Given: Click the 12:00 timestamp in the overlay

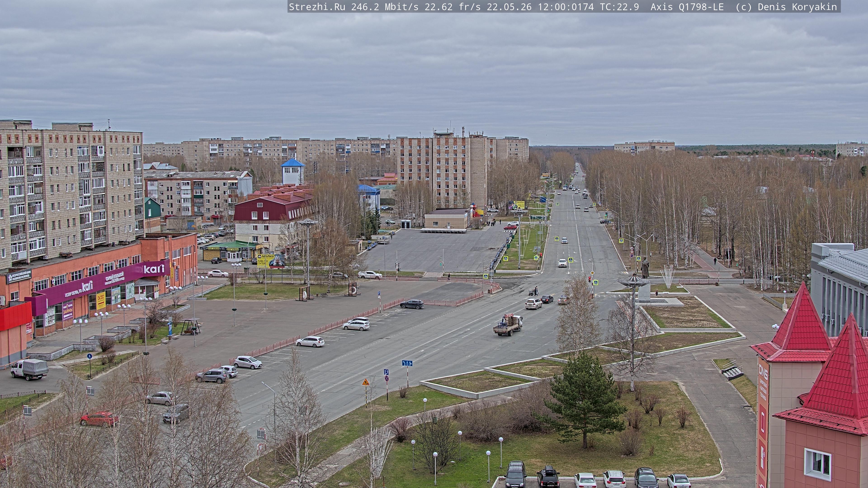Looking at the screenshot, I should (552, 7).
